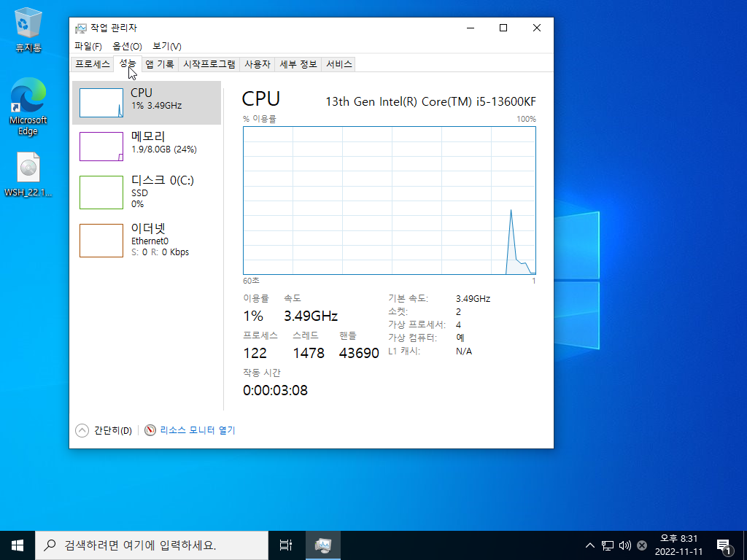Open Task View from taskbar
747x560 pixels.
285,545
